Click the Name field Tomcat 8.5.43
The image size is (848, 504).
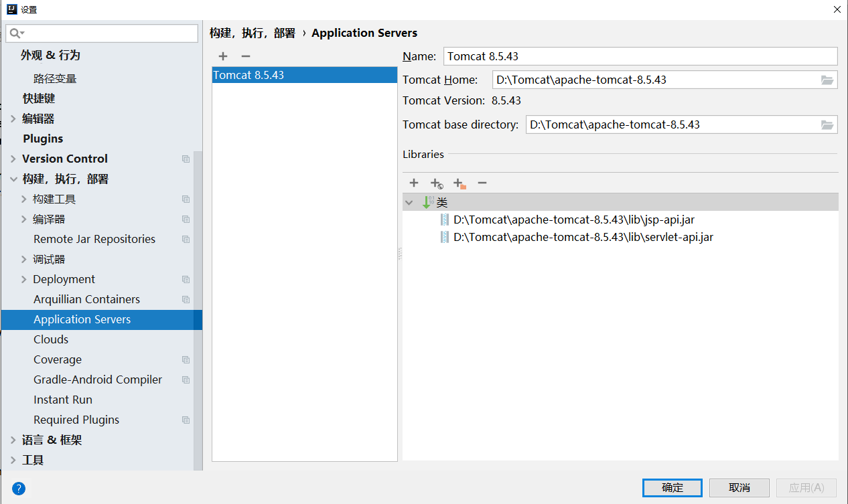point(640,56)
